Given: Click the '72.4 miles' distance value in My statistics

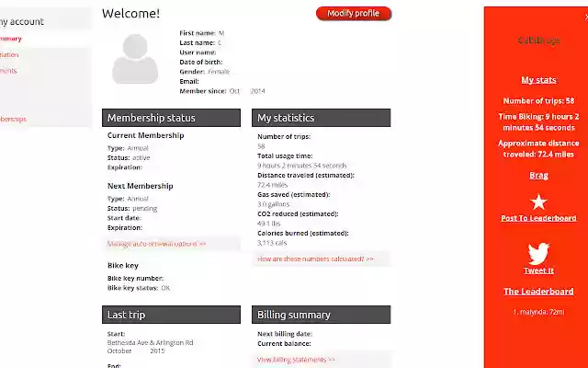Looking at the screenshot, I should pos(272,185).
